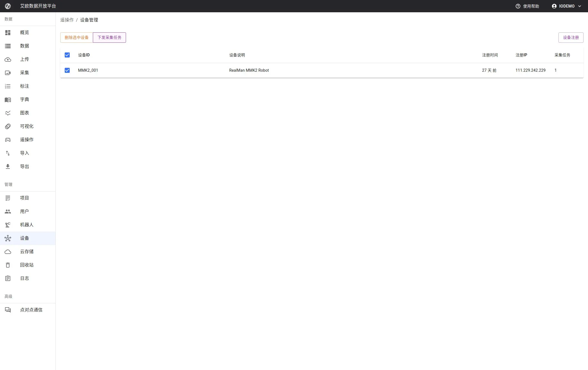This screenshot has width=588, height=370.
Task: Open the 云存储 menu item
Action: pos(27,252)
